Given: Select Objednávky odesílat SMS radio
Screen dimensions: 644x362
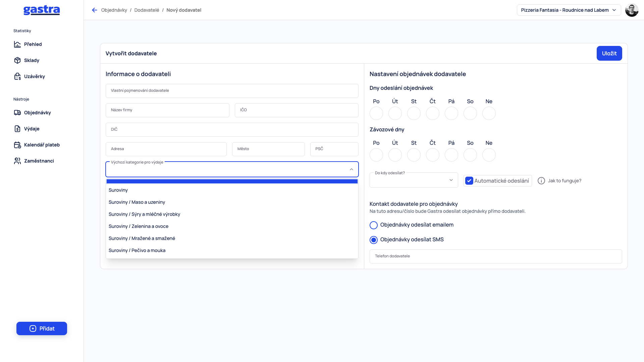Looking at the screenshot, I should 373,240.
